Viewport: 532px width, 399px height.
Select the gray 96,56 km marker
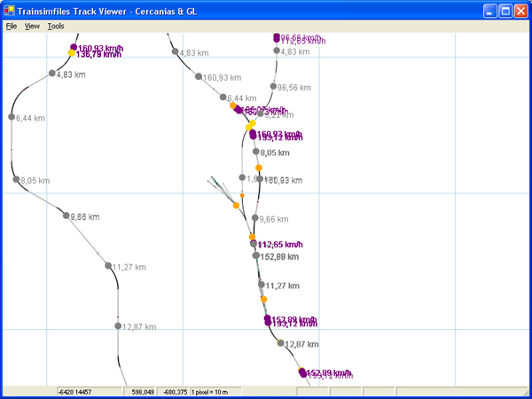click(x=273, y=87)
